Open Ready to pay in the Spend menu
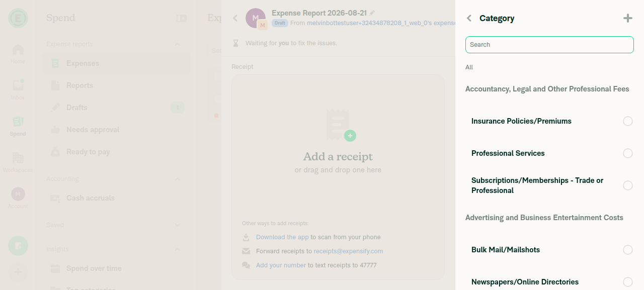This screenshot has width=644, height=290. pyautogui.click(x=116, y=152)
